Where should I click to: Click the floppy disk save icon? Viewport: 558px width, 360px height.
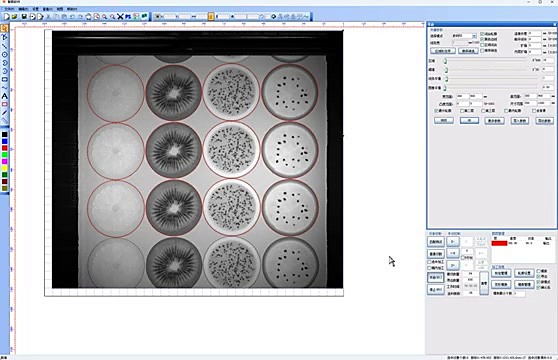pyautogui.click(x=24, y=16)
